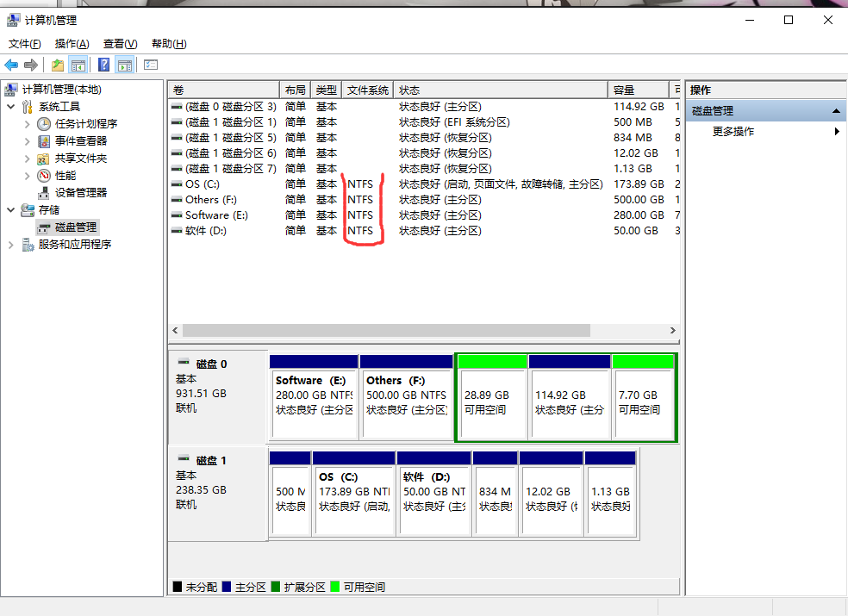Collapse the 磁盘管理 actions section arrow
The width and height of the screenshot is (848, 616).
click(836, 111)
